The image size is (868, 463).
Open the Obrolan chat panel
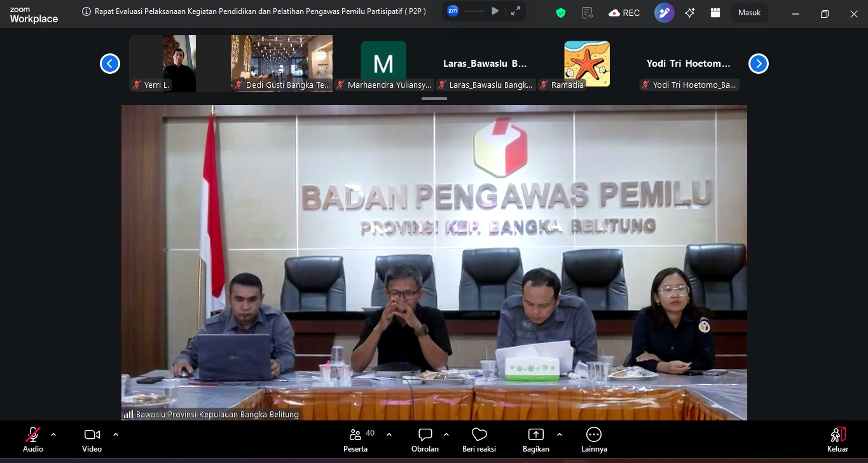point(425,440)
